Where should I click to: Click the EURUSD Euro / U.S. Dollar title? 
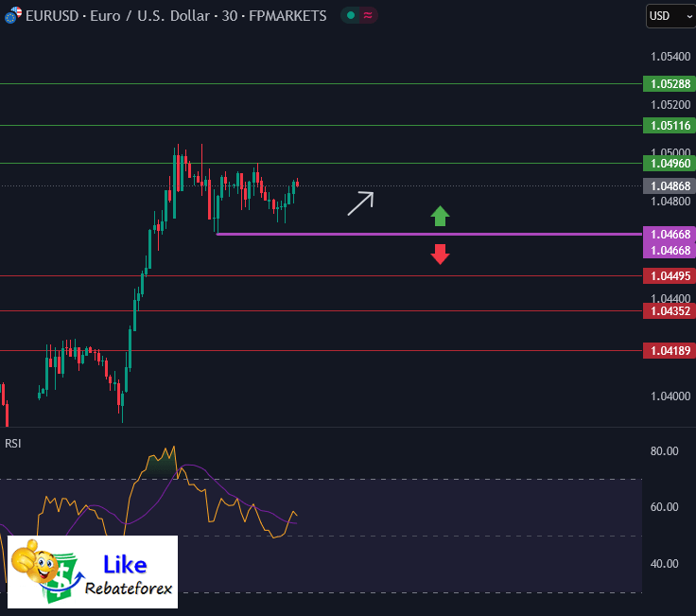176,16
